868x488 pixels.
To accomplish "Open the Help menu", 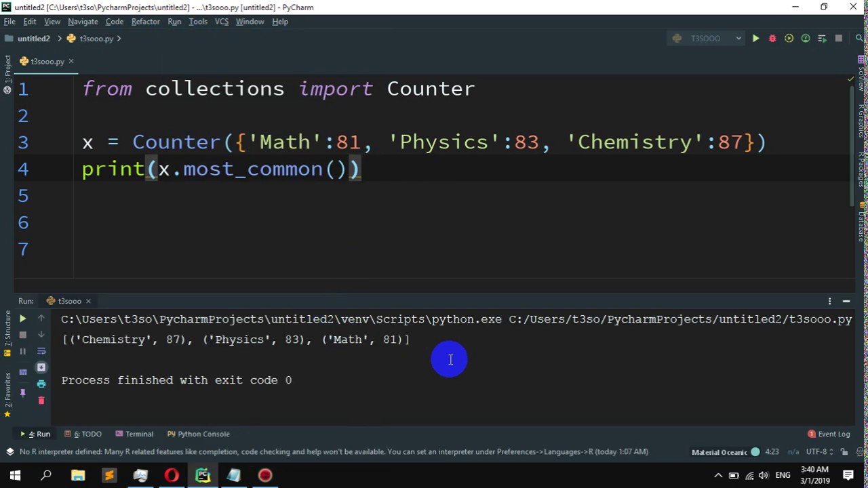I will point(280,22).
